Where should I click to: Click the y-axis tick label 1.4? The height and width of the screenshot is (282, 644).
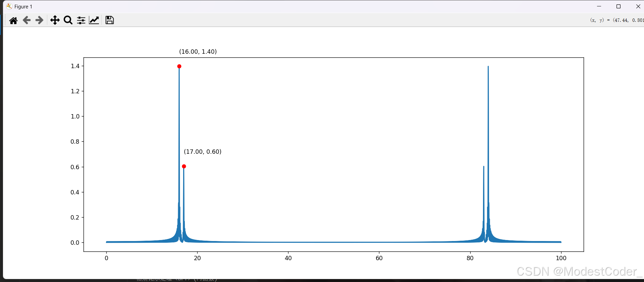tap(75, 66)
